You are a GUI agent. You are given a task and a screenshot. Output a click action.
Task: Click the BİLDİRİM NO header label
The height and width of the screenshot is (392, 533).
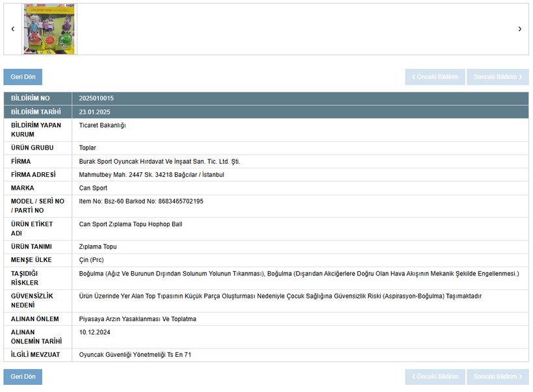[31, 98]
